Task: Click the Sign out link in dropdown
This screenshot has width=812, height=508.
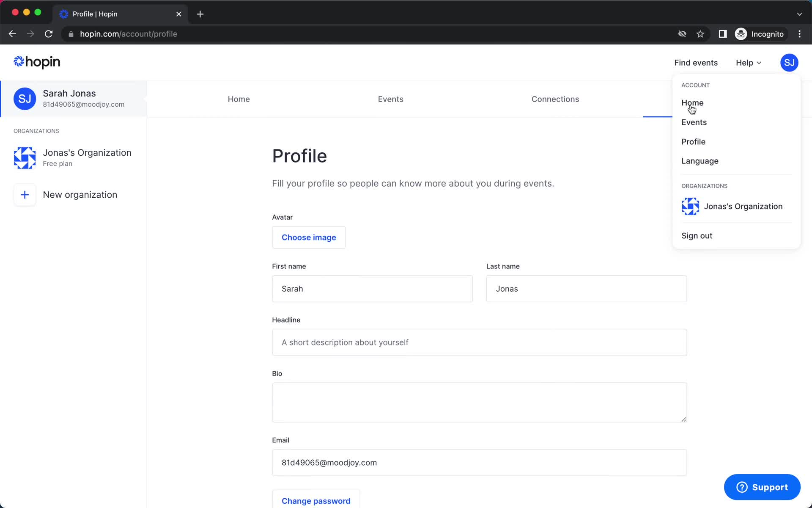Action: pyautogui.click(x=697, y=235)
